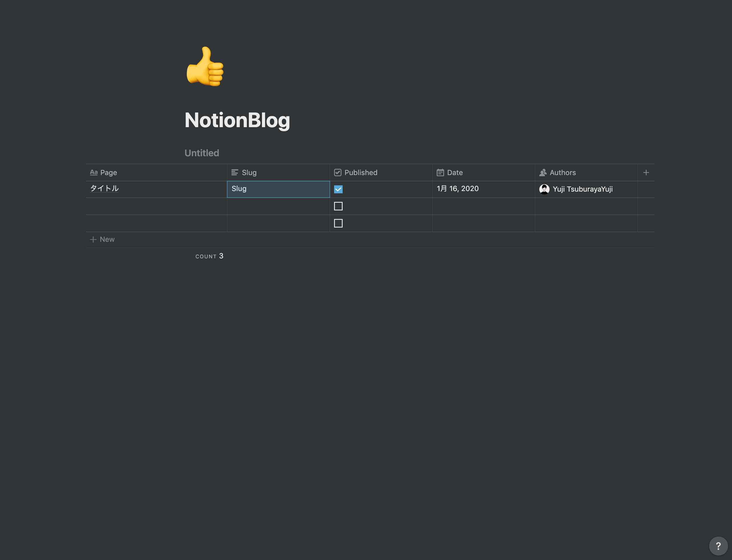
Task: Click the people icon in Authors header
Action: click(543, 173)
